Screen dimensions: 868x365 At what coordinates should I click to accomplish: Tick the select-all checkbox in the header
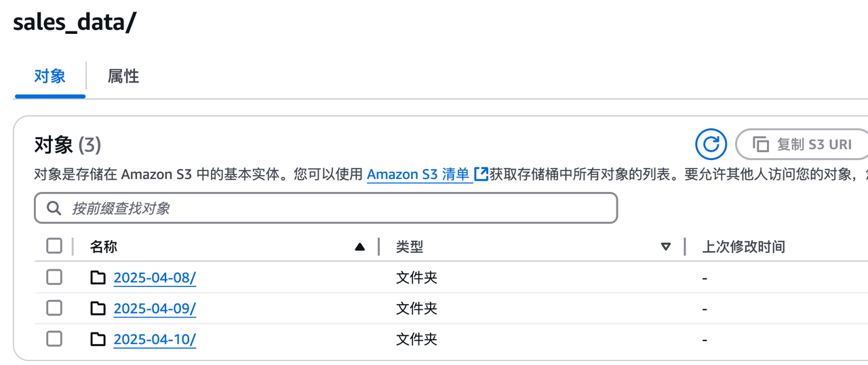click(54, 246)
